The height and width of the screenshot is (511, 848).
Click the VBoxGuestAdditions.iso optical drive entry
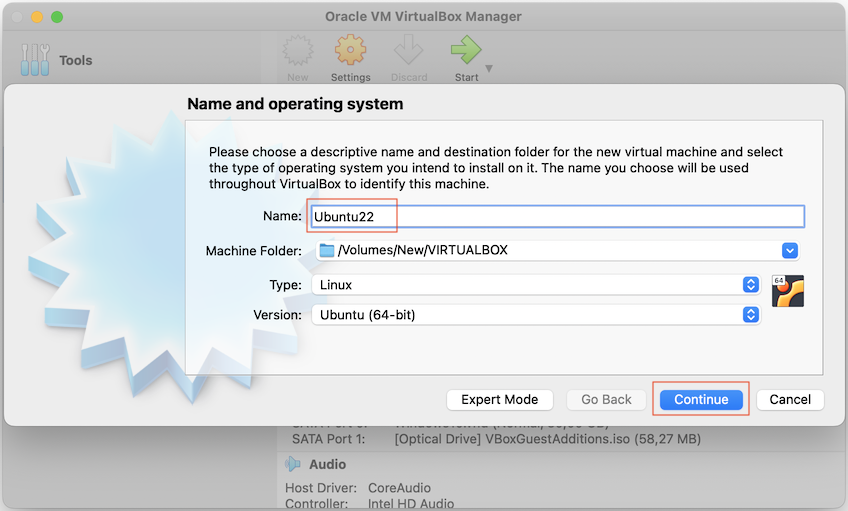[547, 439]
